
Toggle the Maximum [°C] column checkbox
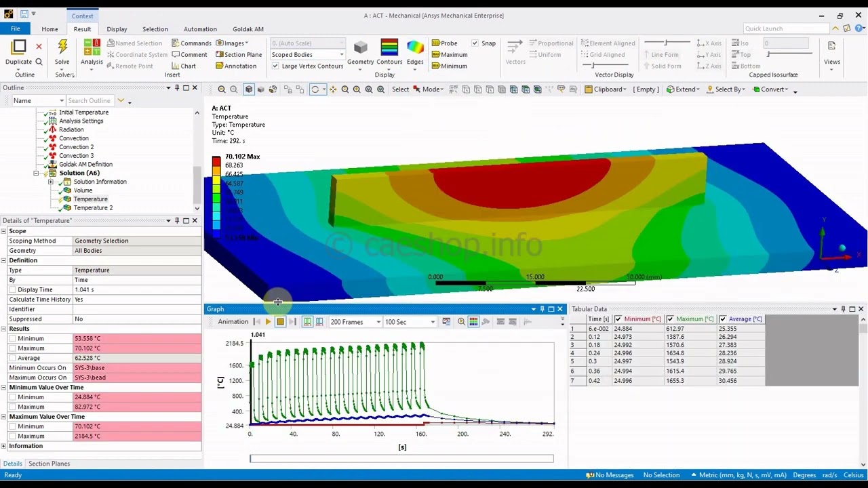coord(670,319)
